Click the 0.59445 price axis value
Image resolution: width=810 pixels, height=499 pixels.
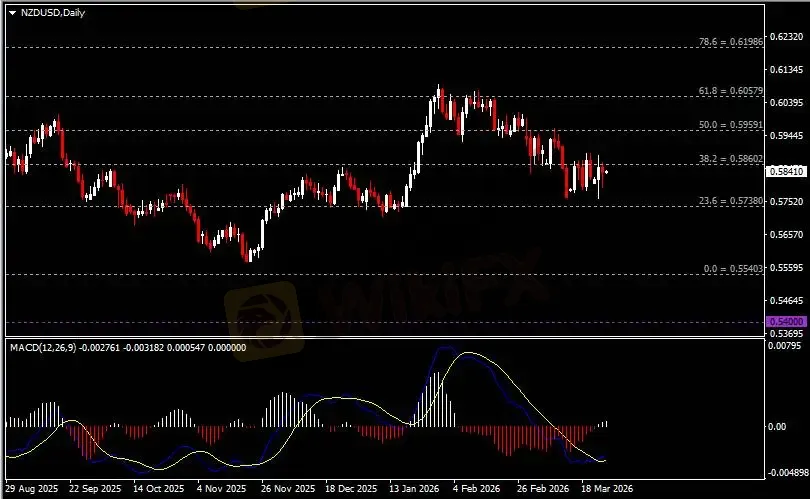click(x=787, y=136)
